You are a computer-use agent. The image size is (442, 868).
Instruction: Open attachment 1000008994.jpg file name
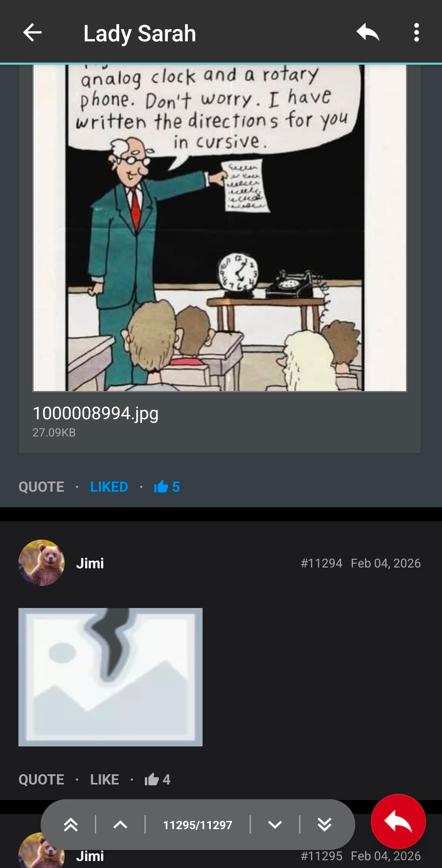tap(95, 413)
